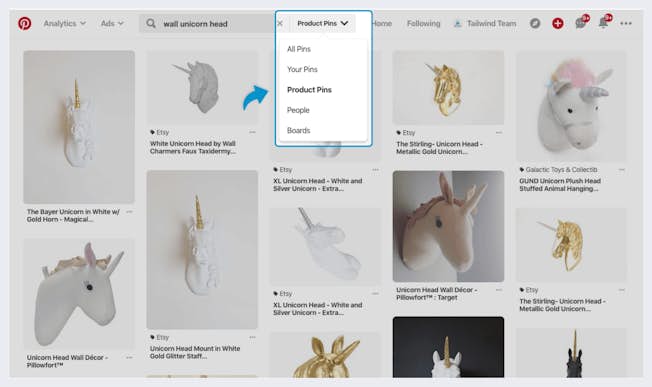Clear the search with the X icon
This screenshot has width=652, height=387.
point(280,23)
